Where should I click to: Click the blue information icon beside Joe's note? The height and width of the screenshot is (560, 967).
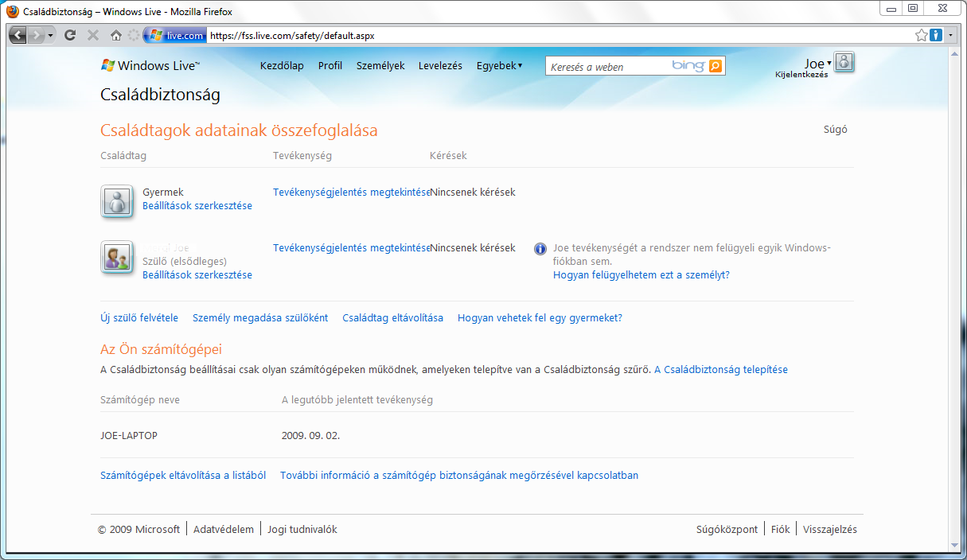click(x=540, y=249)
